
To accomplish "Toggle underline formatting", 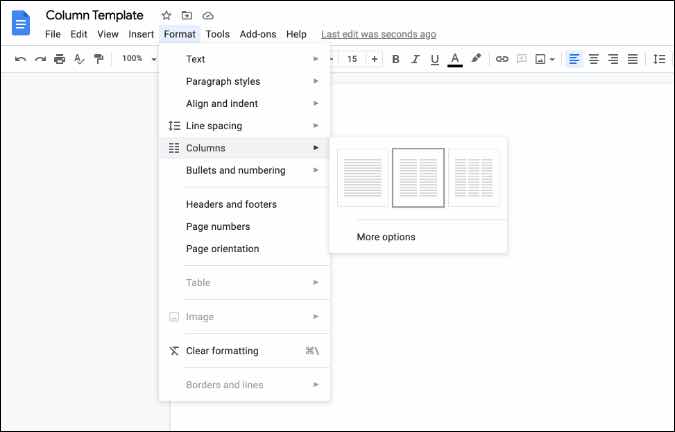I will [435, 59].
